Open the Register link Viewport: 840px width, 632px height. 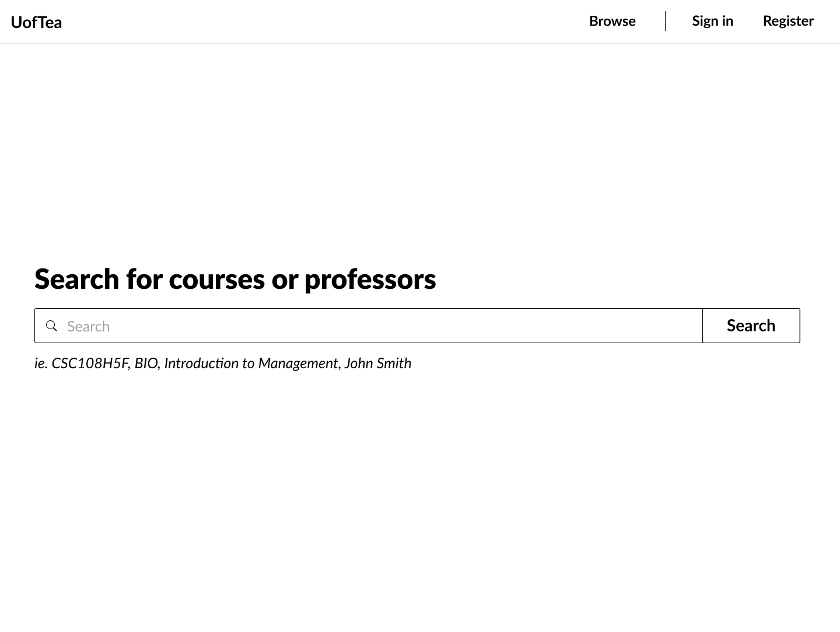pyautogui.click(x=788, y=21)
